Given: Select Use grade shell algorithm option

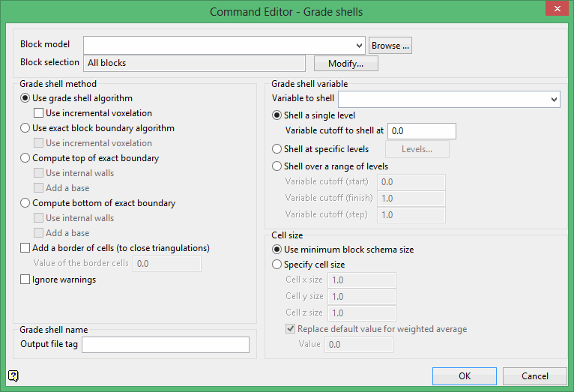Looking at the screenshot, I should coord(26,98).
